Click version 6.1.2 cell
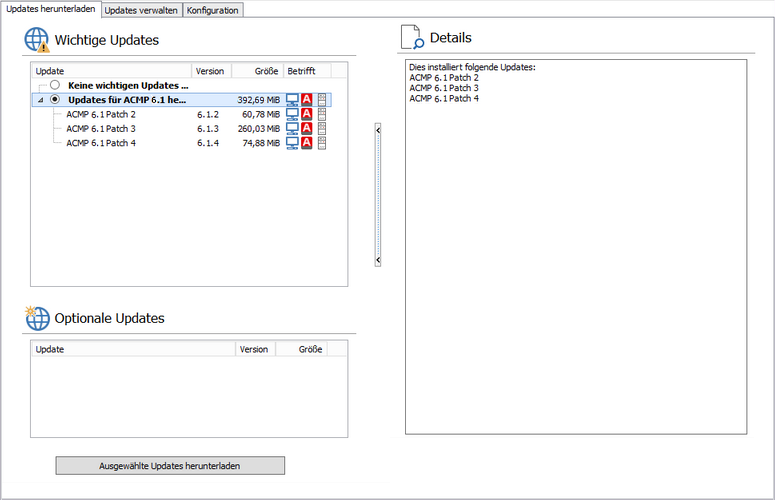Image resolution: width=775 pixels, height=500 pixels. tap(208, 115)
